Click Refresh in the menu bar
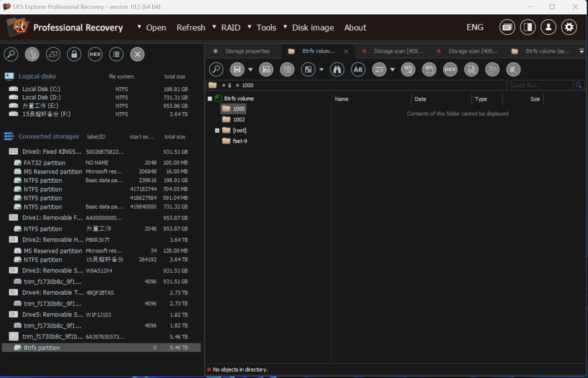 [x=191, y=28]
